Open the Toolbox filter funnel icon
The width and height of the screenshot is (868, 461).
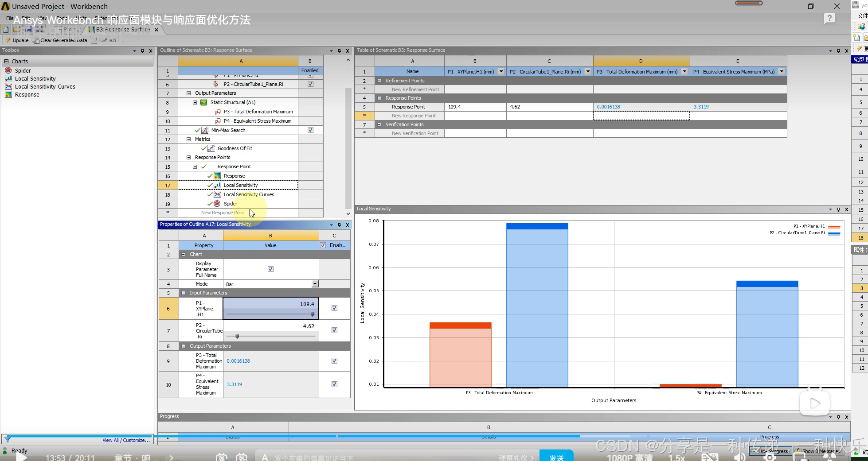(8, 440)
